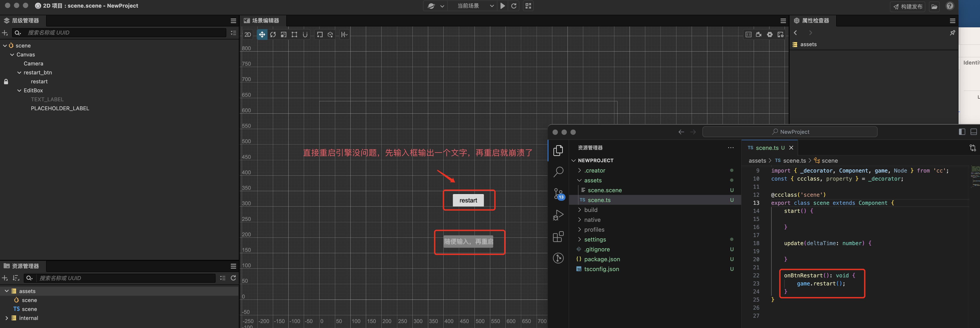Pin the inspector panel
This screenshot has width=980, height=328.
pyautogui.click(x=952, y=33)
